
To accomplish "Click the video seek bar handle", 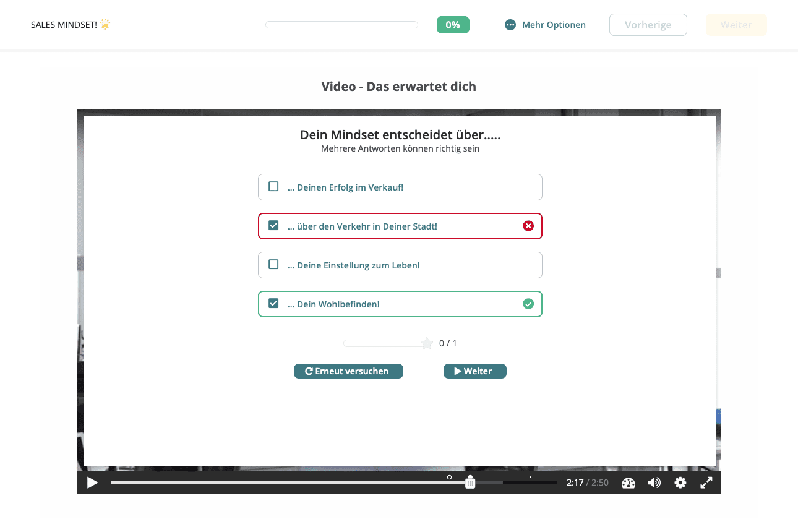I will pos(470,483).
